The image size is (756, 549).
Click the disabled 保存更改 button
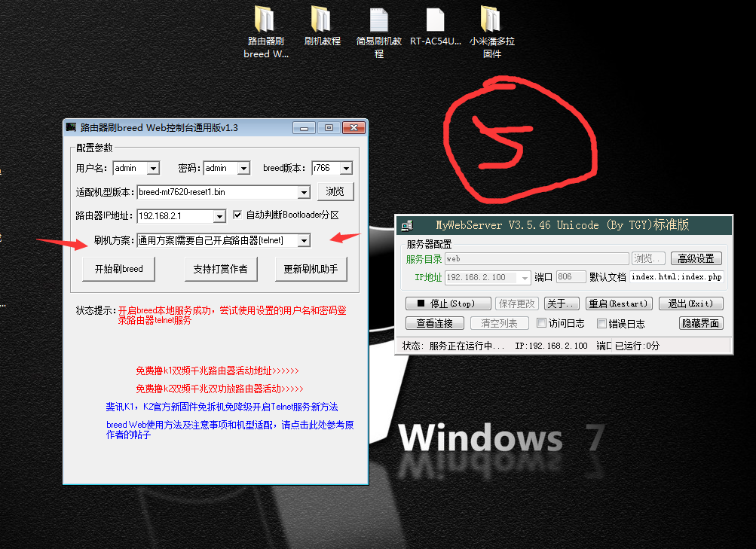pyautogui.click(x=517, y=303)
